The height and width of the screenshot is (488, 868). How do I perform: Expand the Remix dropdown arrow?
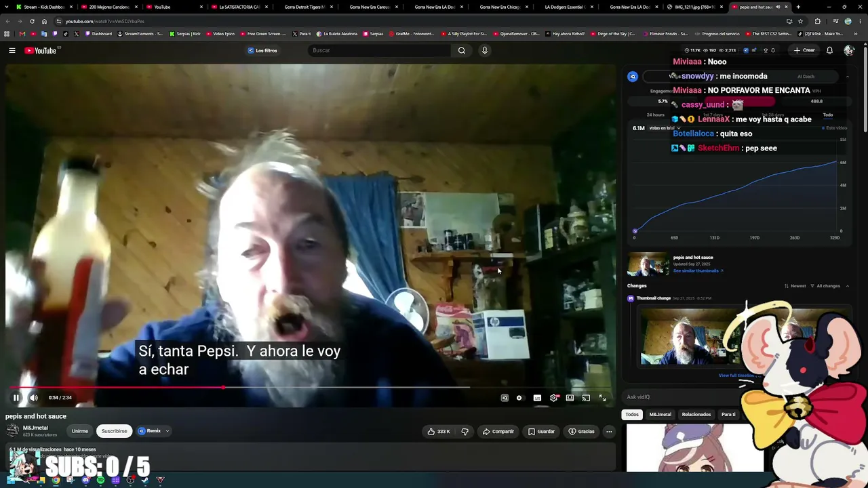[167, 431]
